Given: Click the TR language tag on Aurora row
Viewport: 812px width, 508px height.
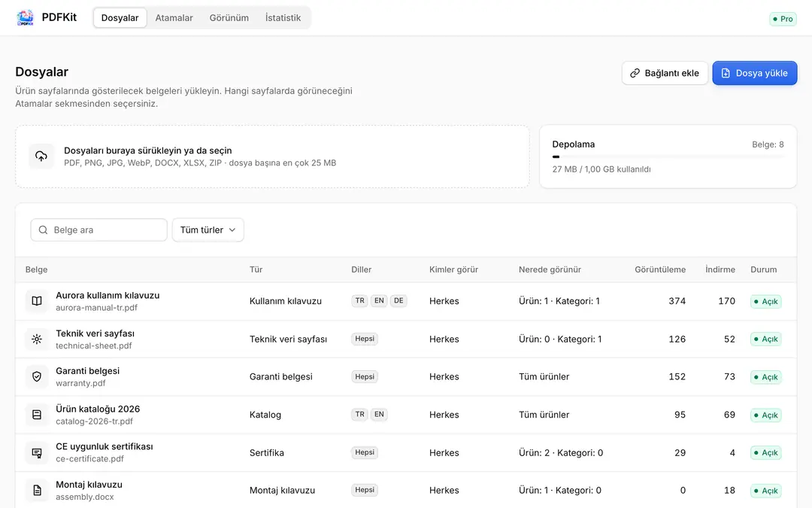Looking at the screenshot, I should click(x=360, y=300).
